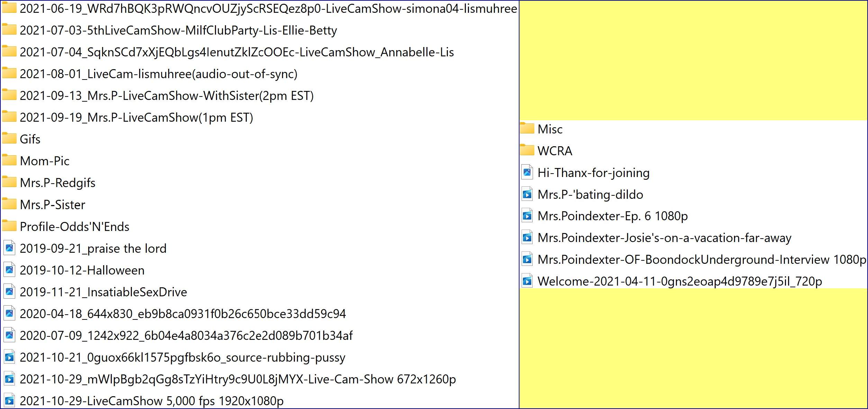Viewport: 868px width, 409px height.
Task: Select file 2020-04-18_644x830 image name
Action: point(183,314)
